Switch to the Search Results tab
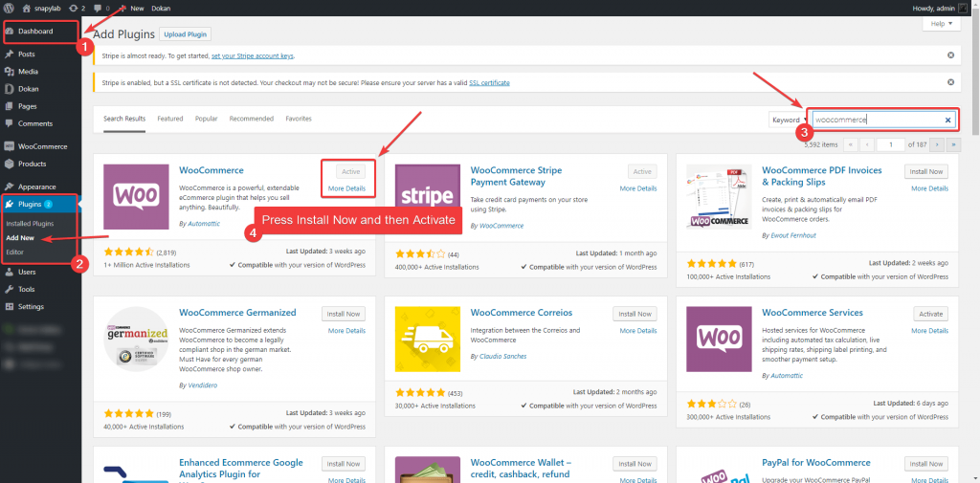 [124, 119]
